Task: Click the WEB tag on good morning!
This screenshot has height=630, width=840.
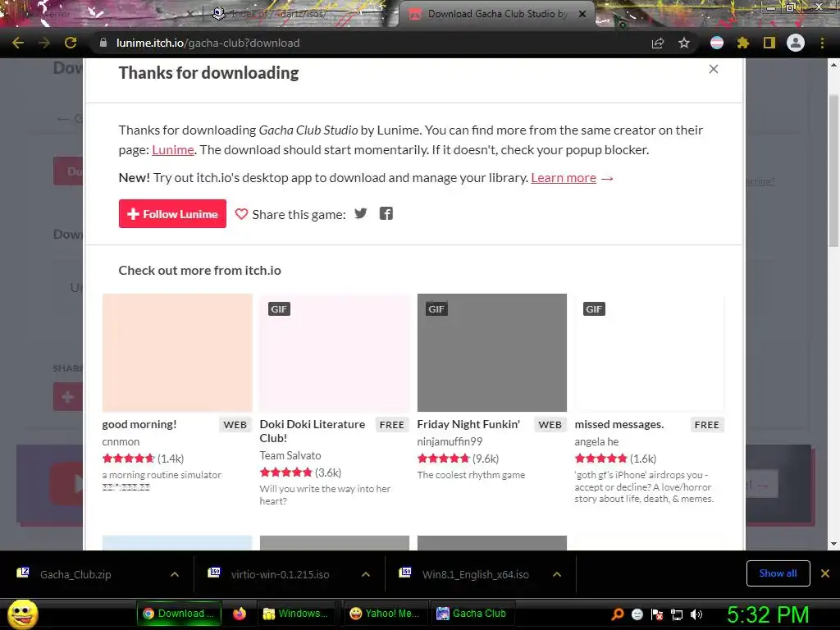Action: click(235, 425)
